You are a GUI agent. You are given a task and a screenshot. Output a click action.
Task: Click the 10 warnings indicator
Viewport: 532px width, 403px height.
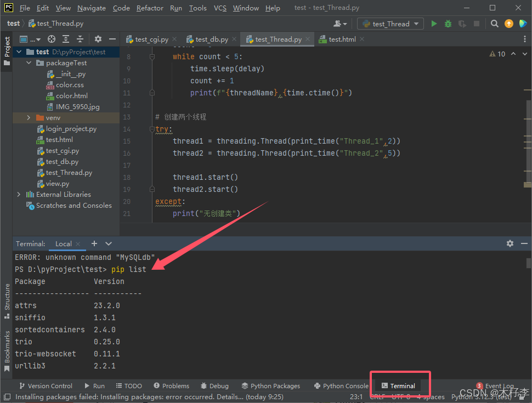tap(497, 54)
